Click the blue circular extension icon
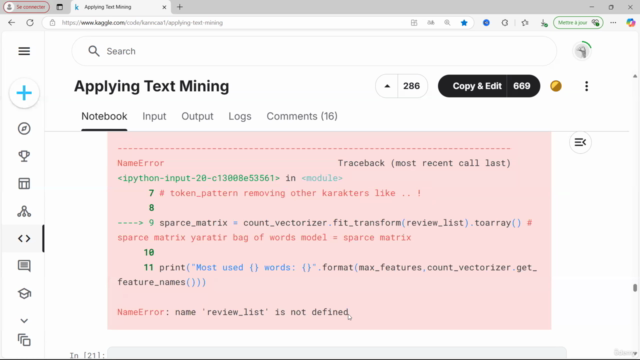640x360 pixels. click(x=486, y=23)
